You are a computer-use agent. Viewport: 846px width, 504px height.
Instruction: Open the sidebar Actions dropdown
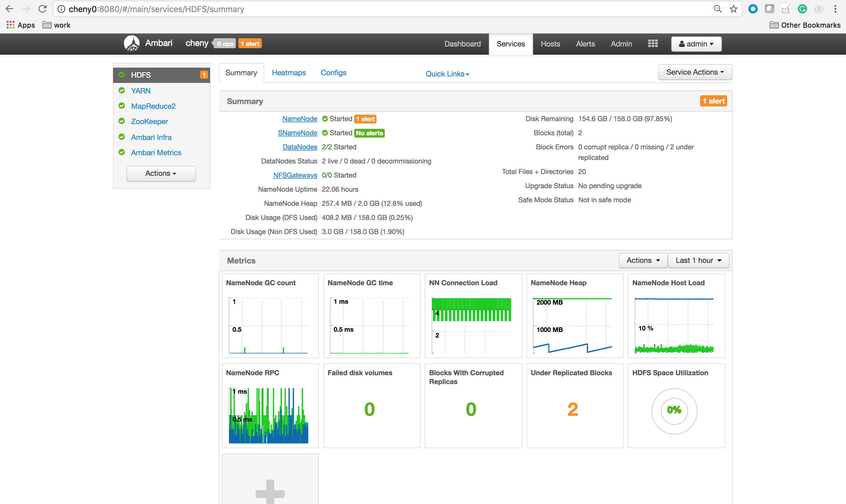161,173
